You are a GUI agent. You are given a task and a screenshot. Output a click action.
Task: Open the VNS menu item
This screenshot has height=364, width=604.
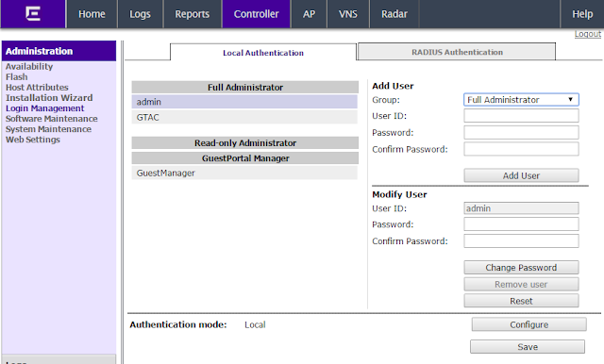coord(348,14)
